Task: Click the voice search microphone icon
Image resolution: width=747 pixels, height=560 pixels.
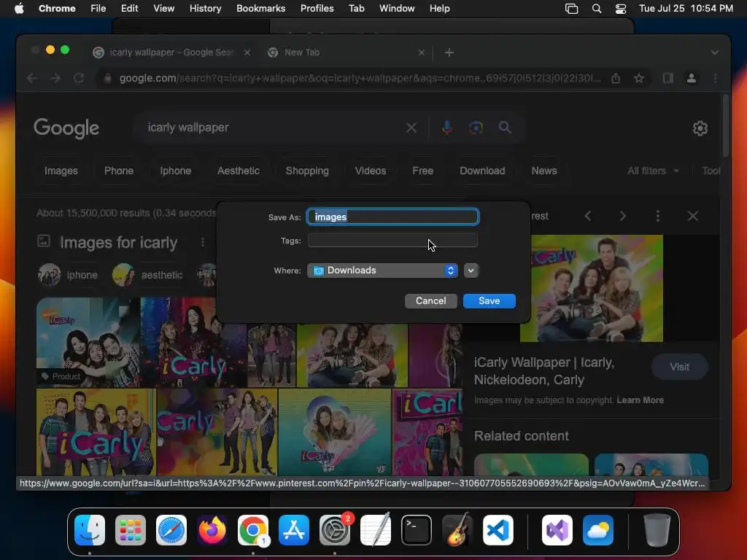Action: tap(447, 127)
